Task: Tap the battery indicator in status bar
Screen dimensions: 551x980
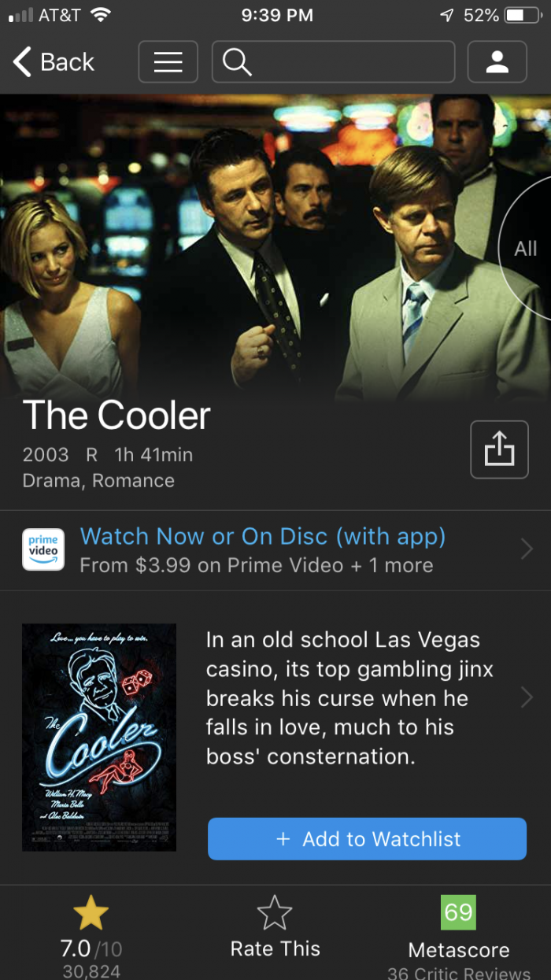Action: 520,15
